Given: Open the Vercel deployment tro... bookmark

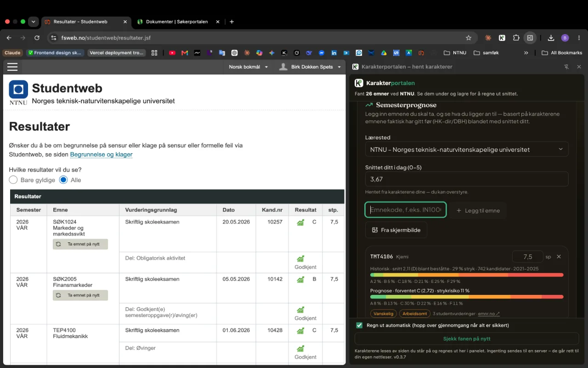Looking at the screenshot, I should [117, 53].
